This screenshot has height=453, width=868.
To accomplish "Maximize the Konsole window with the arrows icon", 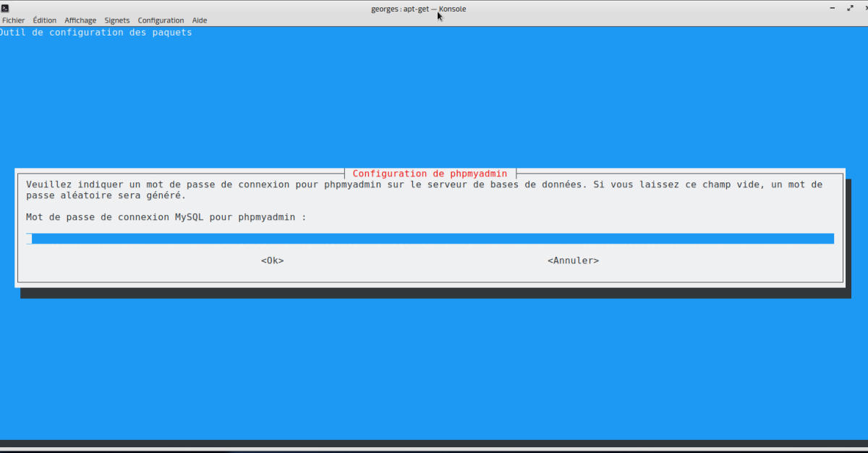I will tap(849, 8).
